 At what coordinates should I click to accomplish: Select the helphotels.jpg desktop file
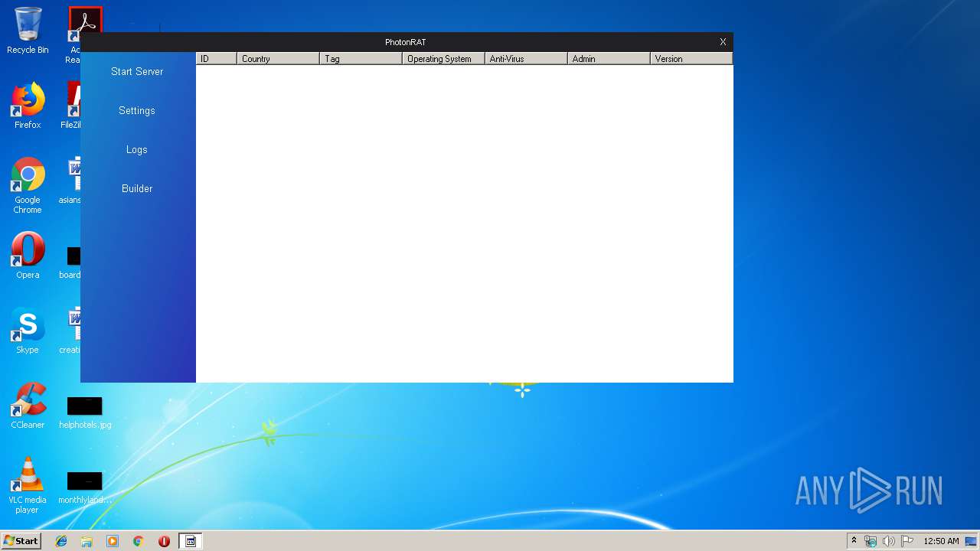[85, 412]
